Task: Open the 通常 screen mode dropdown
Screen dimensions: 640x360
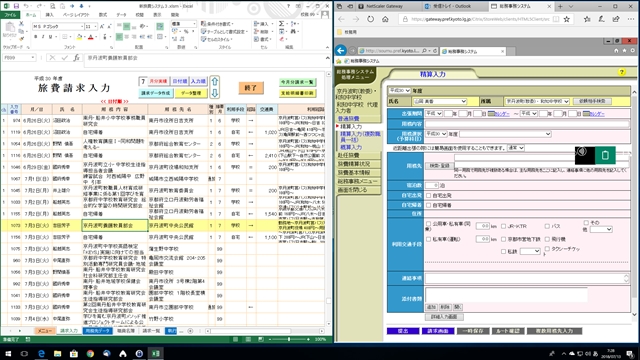Action: click(x=516, y=148)
